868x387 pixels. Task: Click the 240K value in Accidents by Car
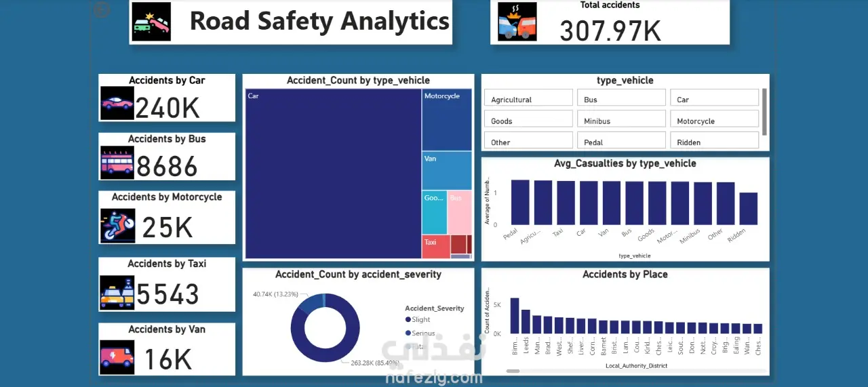tap(167, 108)
